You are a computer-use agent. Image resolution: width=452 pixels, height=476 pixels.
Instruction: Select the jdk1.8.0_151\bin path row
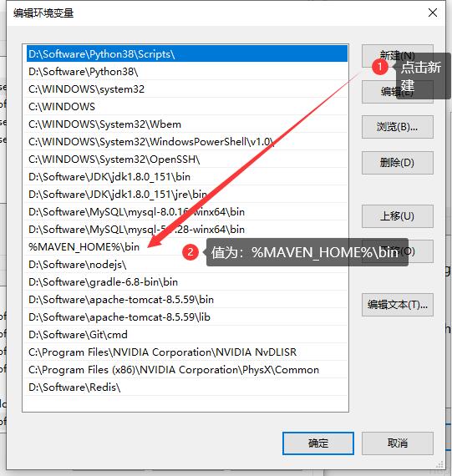click(x=187, y=176)
